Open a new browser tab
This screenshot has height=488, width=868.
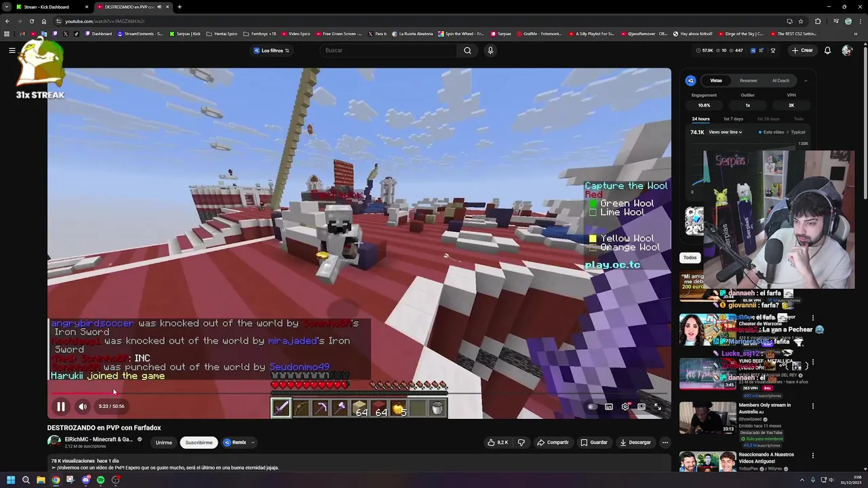tap(179, 7)
